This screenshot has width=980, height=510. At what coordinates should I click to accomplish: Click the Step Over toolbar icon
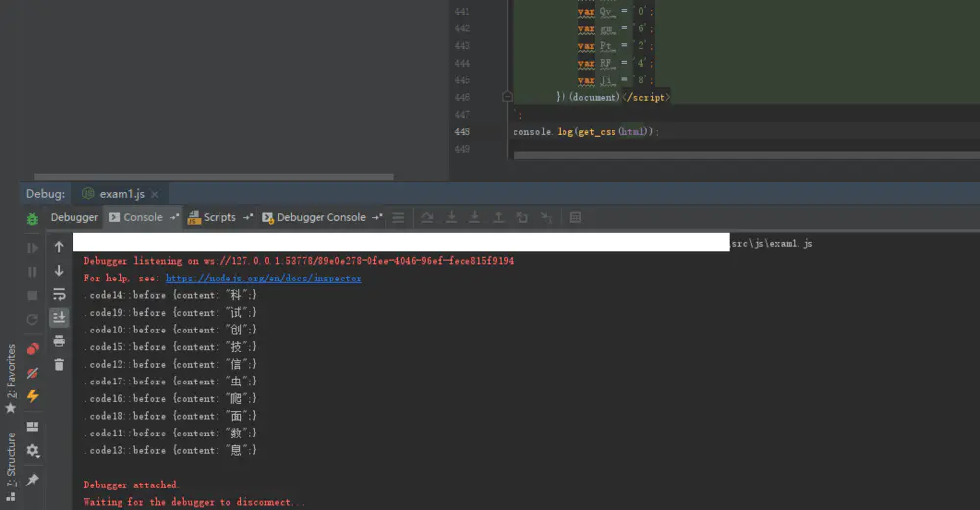tap(427, 217)
